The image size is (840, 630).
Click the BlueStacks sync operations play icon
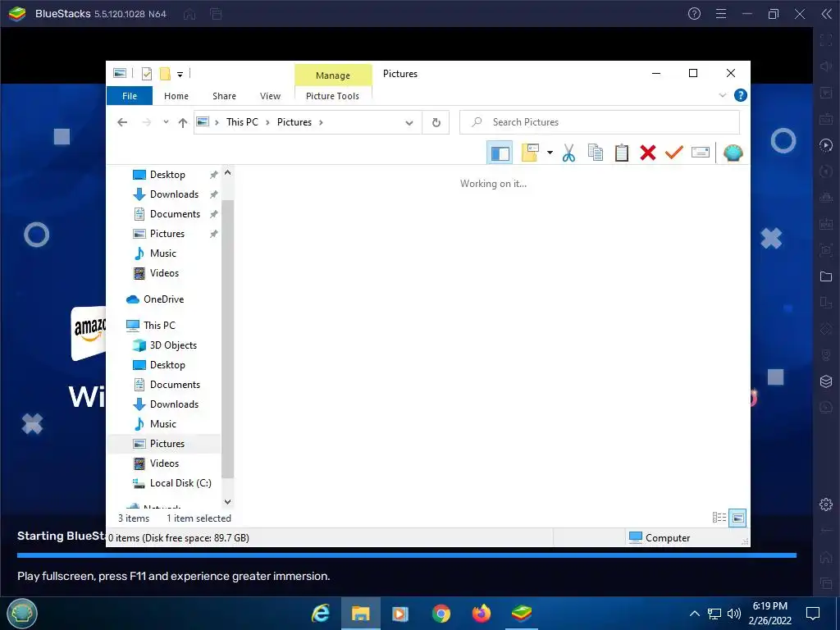(x=826, y=144)
